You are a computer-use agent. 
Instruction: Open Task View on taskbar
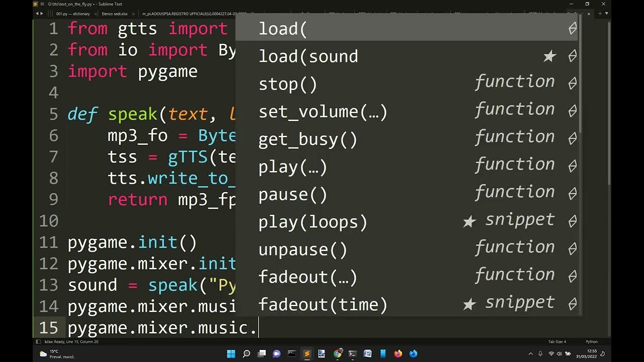pyautogui.click(x=262, y=354)
